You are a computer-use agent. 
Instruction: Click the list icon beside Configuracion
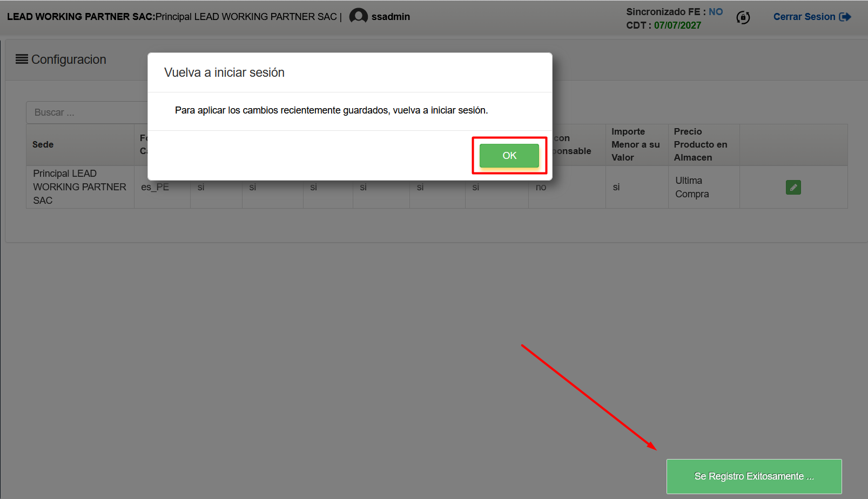pyautogui.click(x=22, y=59)
